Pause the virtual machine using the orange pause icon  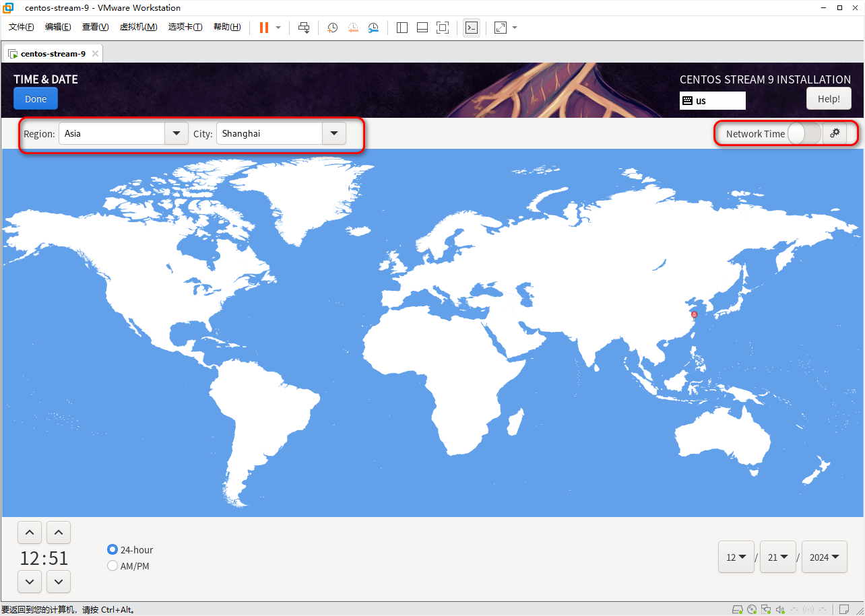click(x=264, y=28)
